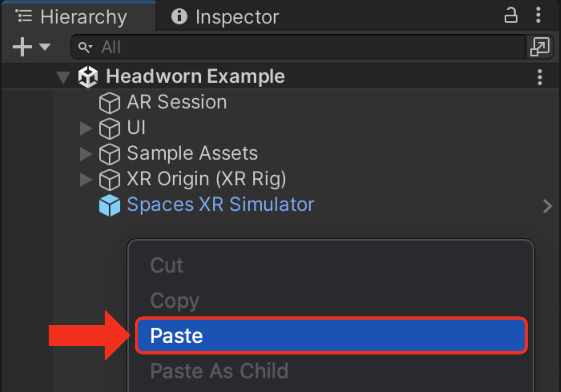
Task: Switch to the Inspector tab
Action: tap(225, 17)
